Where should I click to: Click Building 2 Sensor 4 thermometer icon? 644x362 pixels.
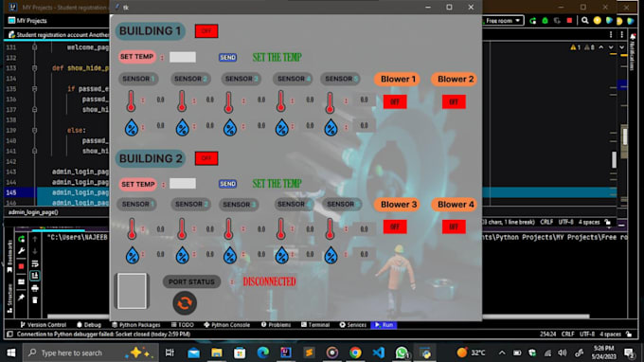point(280,228)
